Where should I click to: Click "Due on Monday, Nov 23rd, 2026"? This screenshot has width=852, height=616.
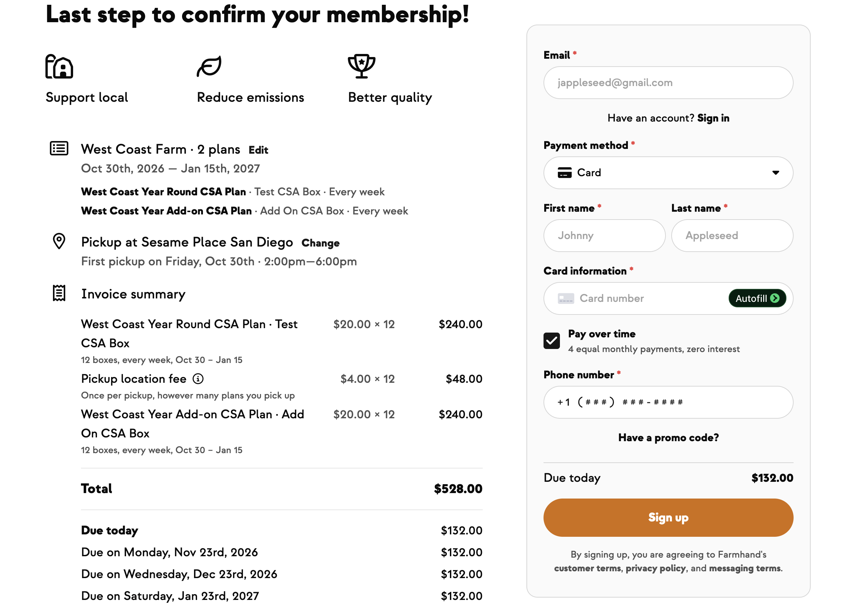pyautogui.click(x=169, y=552)
